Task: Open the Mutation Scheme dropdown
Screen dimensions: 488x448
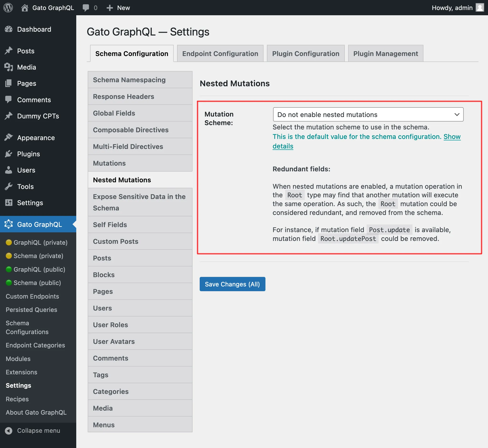Action: (x=368, y=114)
